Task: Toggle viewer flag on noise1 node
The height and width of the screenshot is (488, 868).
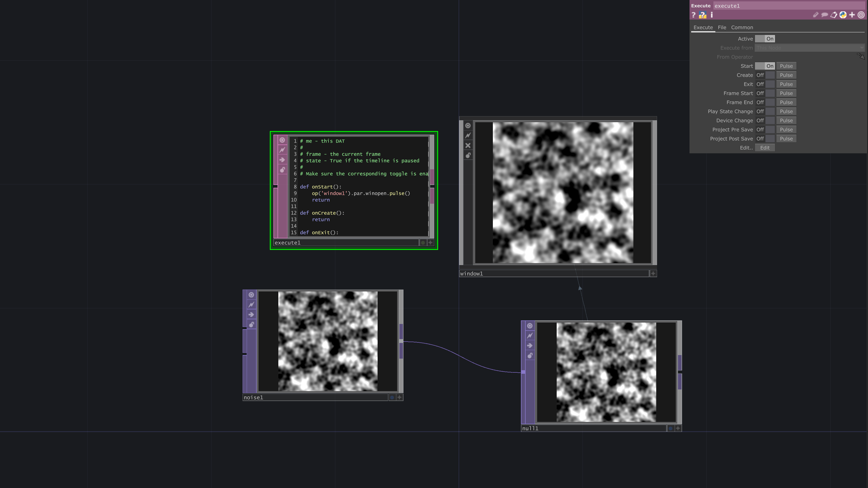Action: (x=251, y=295)
